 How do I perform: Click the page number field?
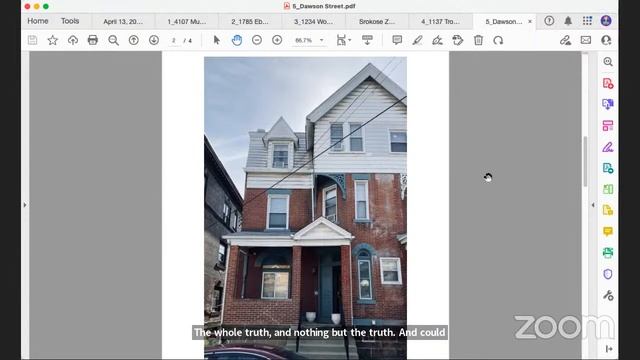(x=174, y=40)
